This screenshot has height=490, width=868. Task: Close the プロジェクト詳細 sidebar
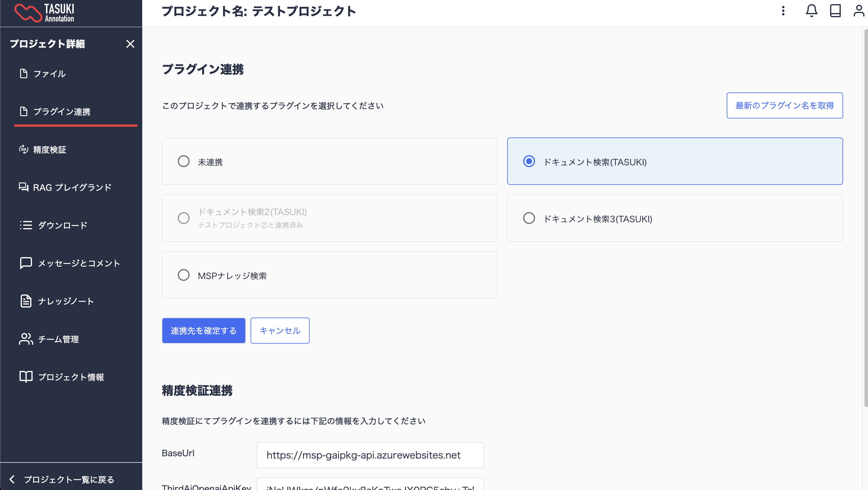click(130, 44)
